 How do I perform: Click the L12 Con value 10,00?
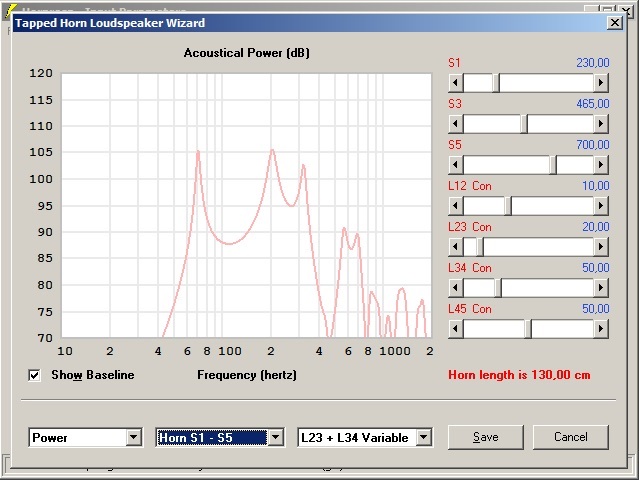coord(595,186)
